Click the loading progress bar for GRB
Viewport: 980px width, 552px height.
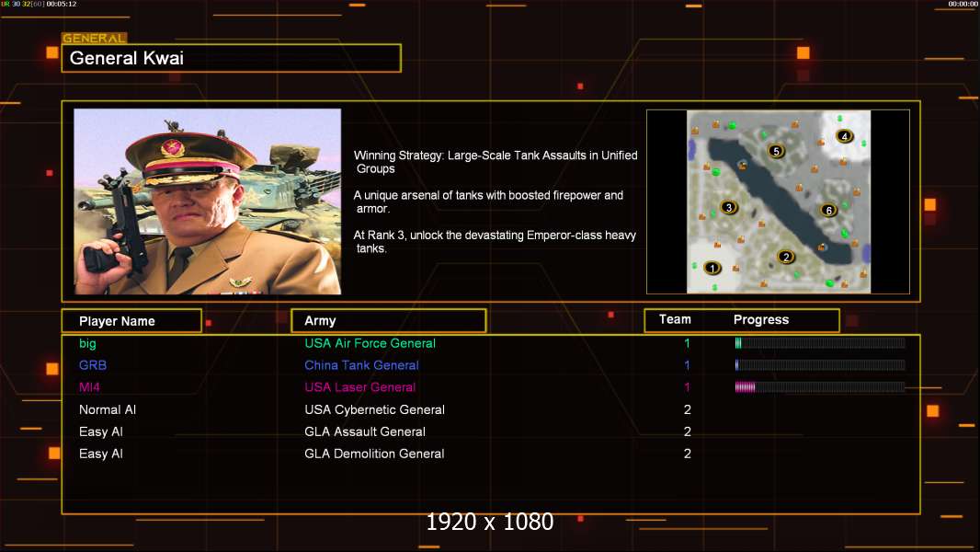[x=820, y=365]
